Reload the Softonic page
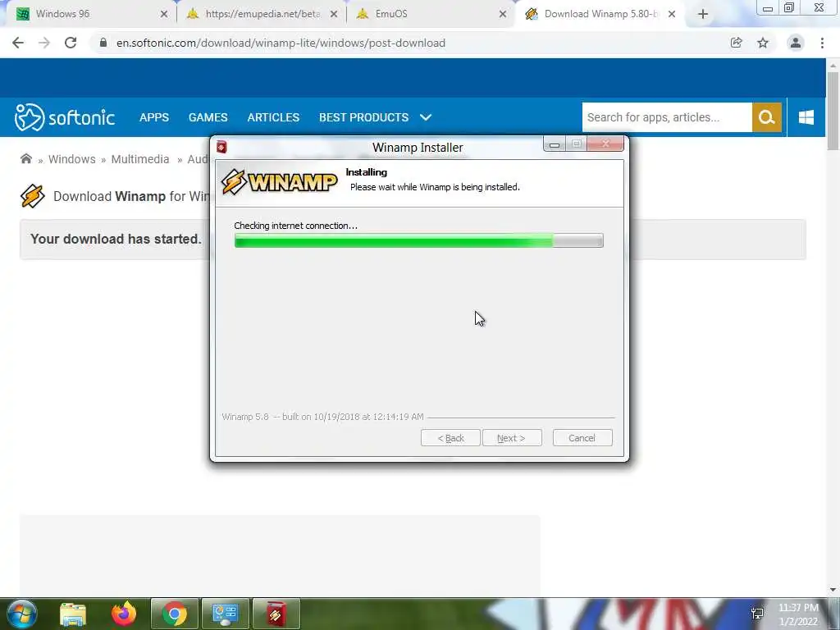 pyautogui.click(x=71, y=43)
